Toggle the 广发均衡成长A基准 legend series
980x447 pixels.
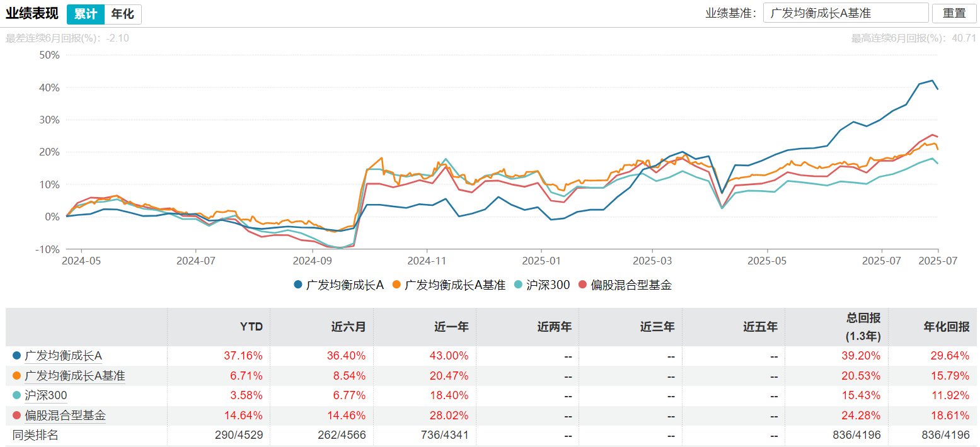click(x=448, y=285)
